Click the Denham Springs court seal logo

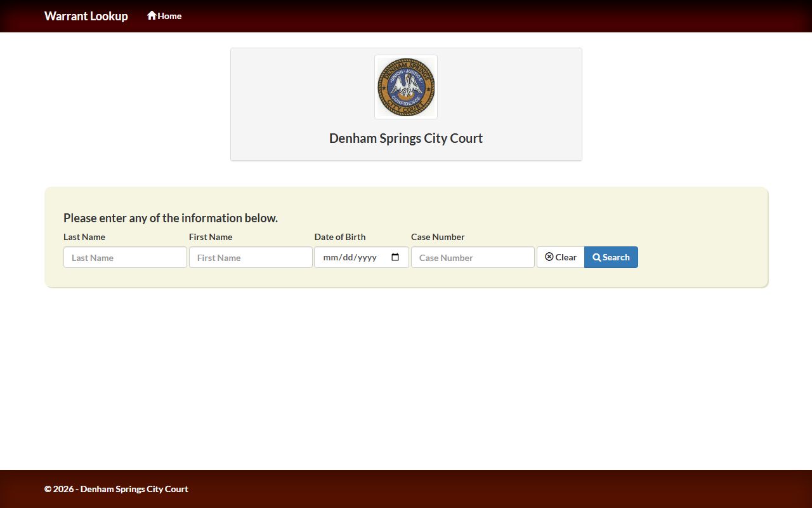pos(406,87)
